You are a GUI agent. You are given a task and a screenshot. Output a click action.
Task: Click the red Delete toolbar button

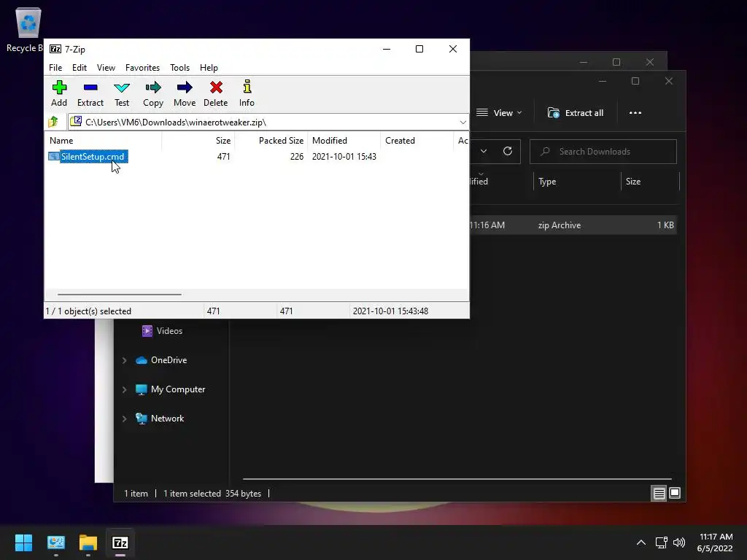[216, 93]
